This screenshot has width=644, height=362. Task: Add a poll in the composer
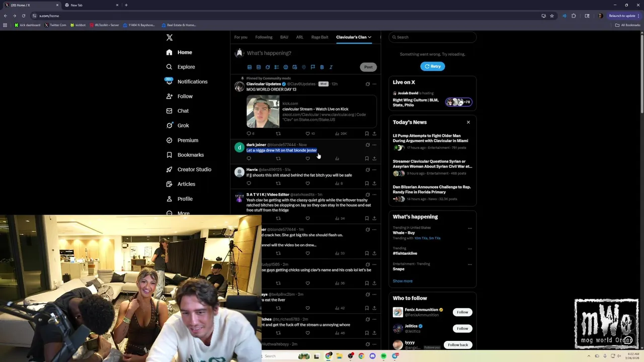pyautogui.click(x=277, y=67)
